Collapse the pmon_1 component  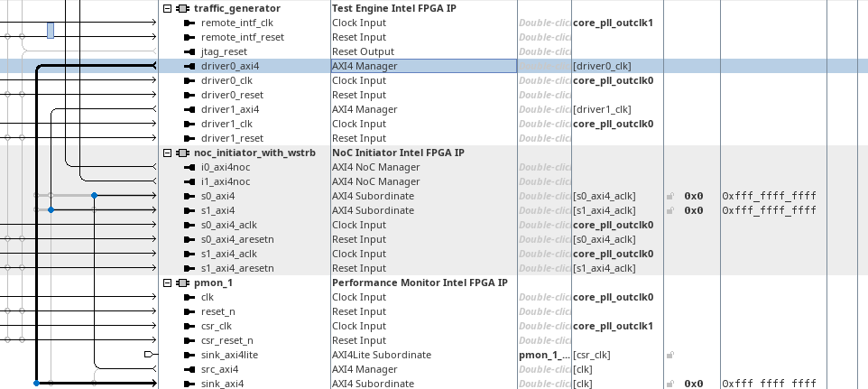pyautogui.click(x=167, y=282)
